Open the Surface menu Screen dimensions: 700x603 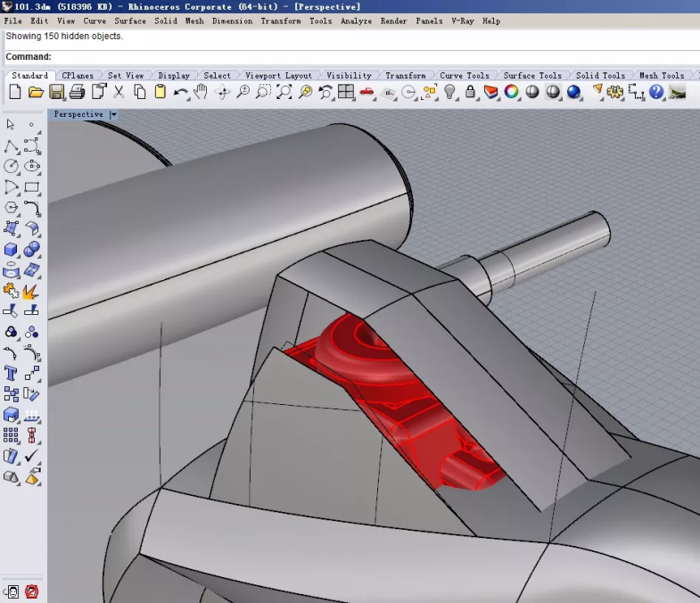(130, 21)
